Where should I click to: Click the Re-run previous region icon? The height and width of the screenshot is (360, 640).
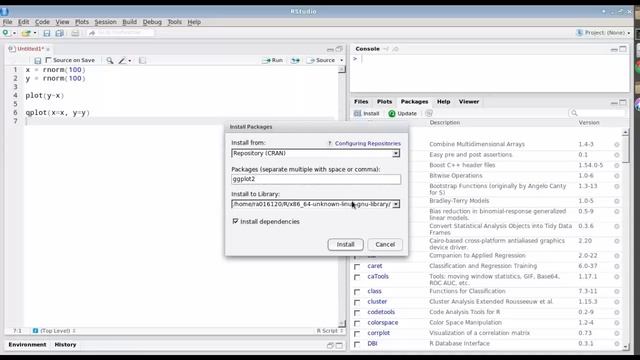295,60
